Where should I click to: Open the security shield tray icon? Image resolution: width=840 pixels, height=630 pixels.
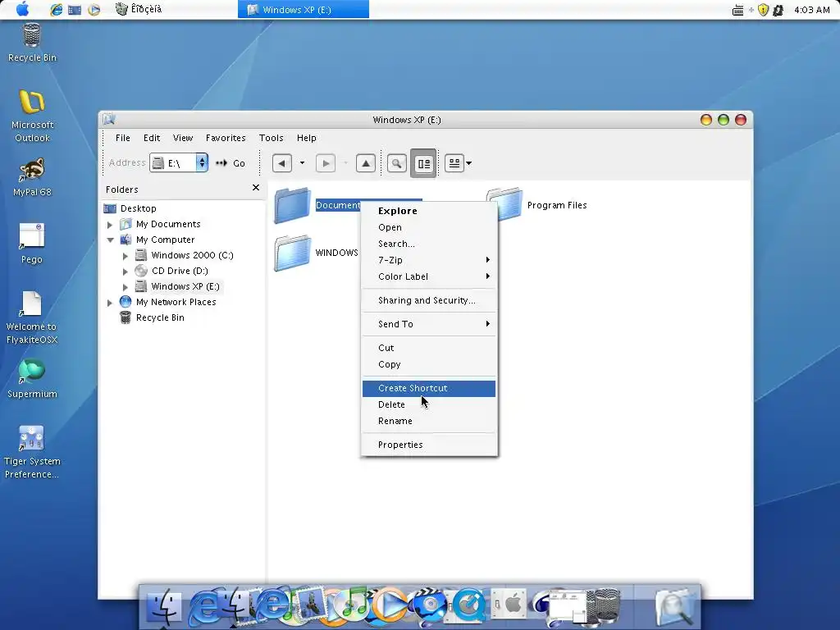[x=764, y=10]
